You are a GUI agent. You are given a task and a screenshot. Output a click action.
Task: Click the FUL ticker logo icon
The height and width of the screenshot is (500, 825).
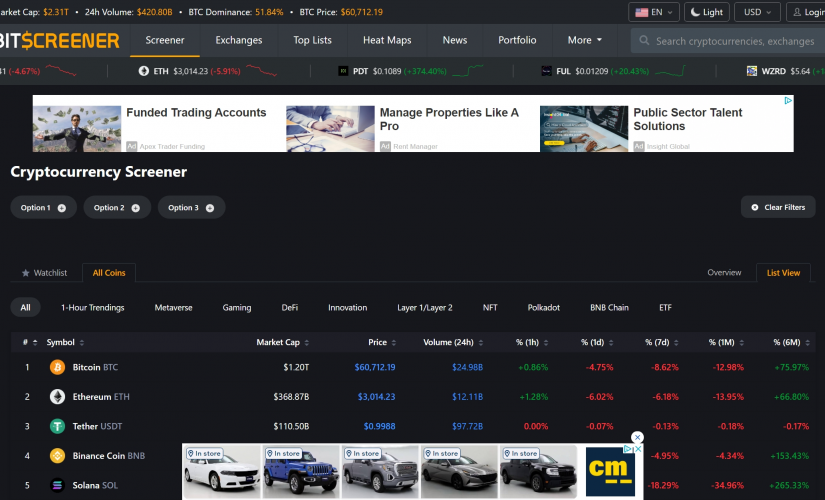547,71
